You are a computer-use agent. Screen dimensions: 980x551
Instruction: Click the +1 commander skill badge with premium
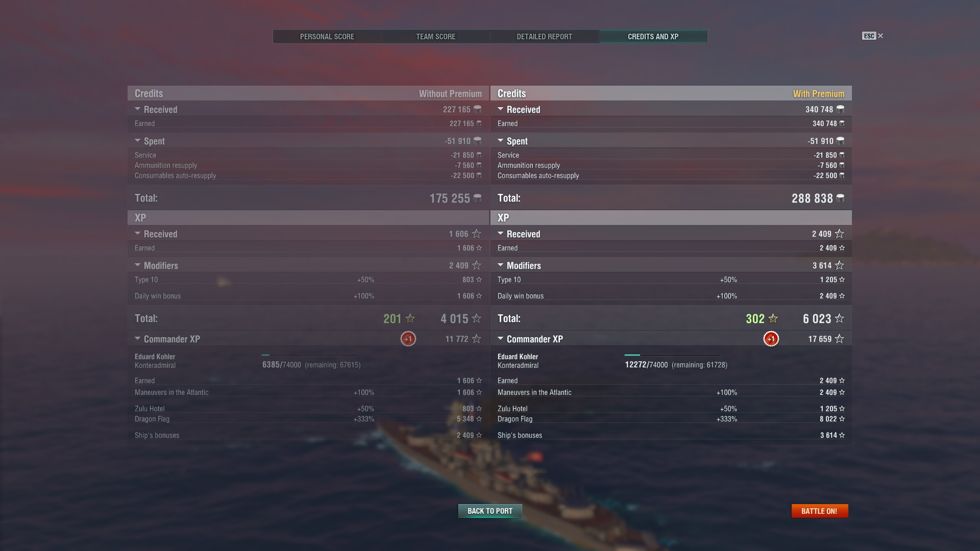(771, 339)
